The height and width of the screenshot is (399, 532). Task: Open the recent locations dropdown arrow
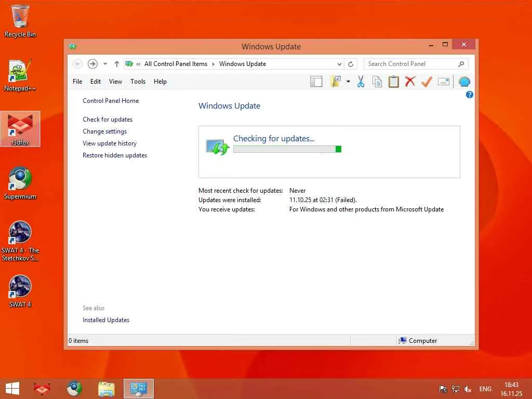(105, 64)
